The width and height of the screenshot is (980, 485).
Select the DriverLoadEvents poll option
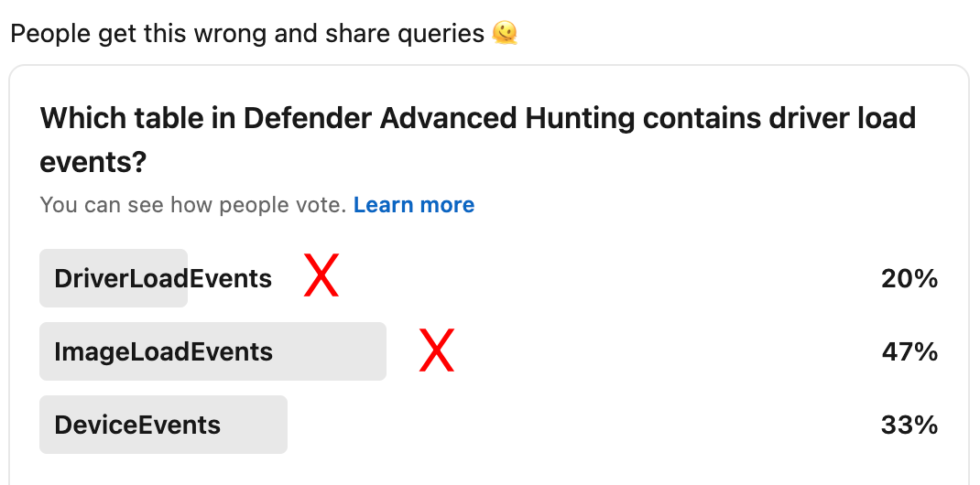(x=489, y=278)
